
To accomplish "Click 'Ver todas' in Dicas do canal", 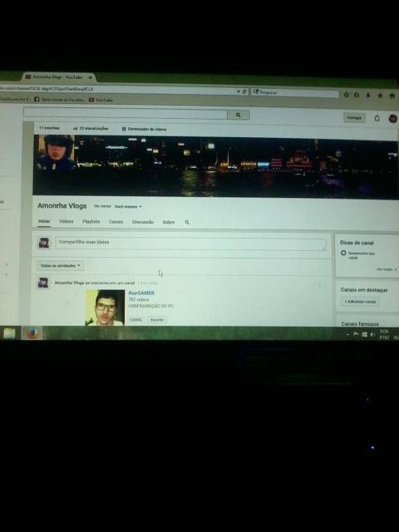I will [386, 269].
